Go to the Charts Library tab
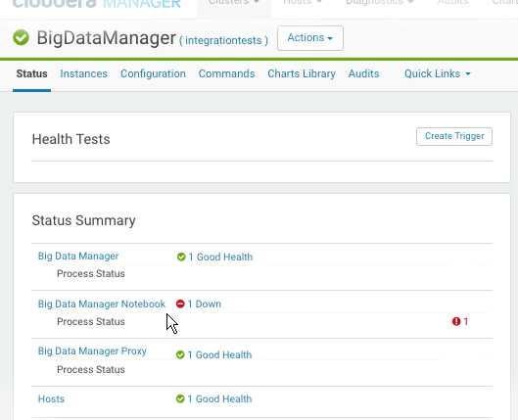This screenshot has width=518, height=420. click(x=302, y=73)
